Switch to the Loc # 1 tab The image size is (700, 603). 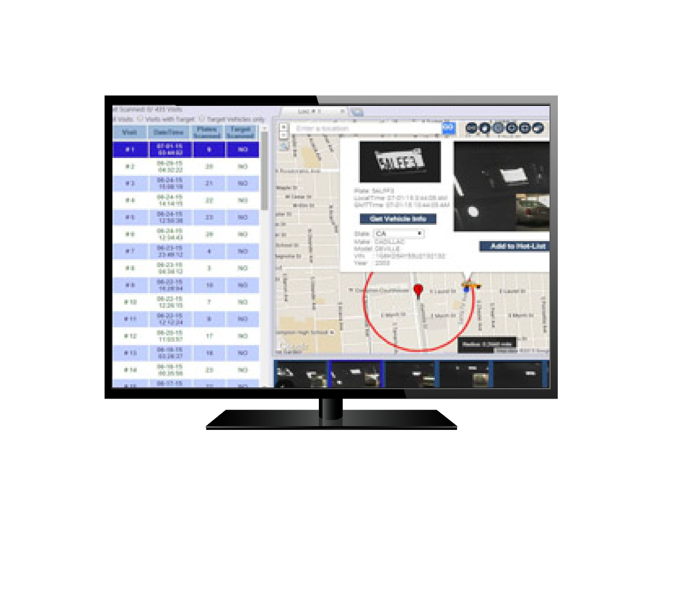click(309, 111)
